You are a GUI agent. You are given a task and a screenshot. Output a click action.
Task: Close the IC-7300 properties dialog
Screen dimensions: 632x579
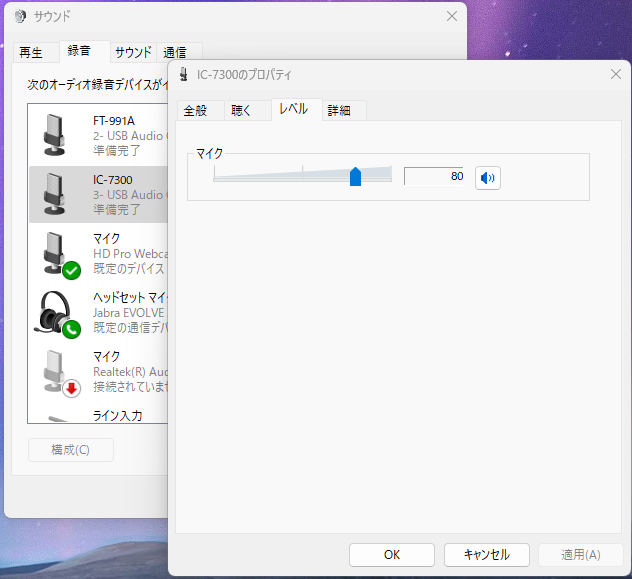point(615,74)
